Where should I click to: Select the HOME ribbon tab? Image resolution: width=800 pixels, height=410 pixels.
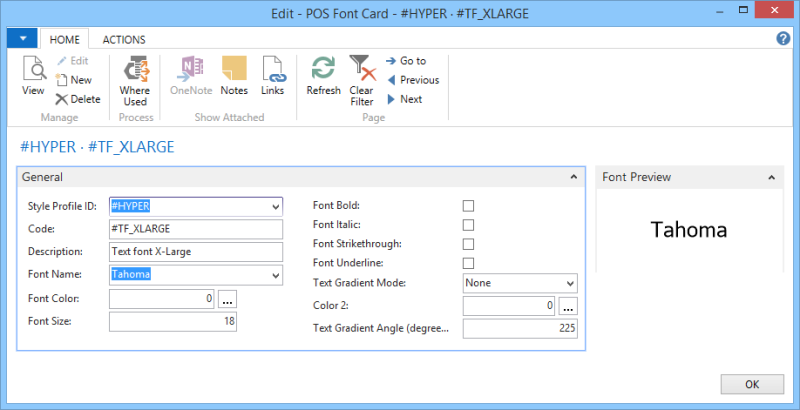coord(65,40)
